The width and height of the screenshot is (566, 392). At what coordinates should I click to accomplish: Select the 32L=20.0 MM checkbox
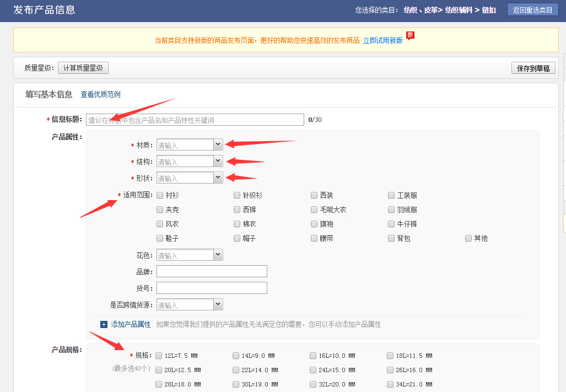pos(313,384)
